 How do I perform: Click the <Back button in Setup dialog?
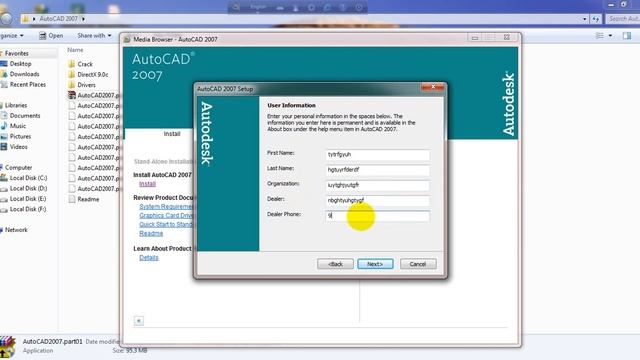(x=335, y=264)
